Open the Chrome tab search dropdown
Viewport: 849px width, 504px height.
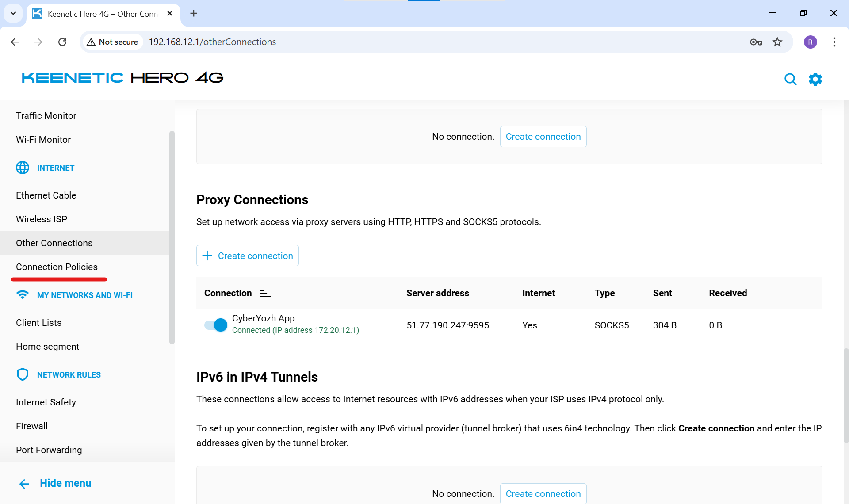13,13
